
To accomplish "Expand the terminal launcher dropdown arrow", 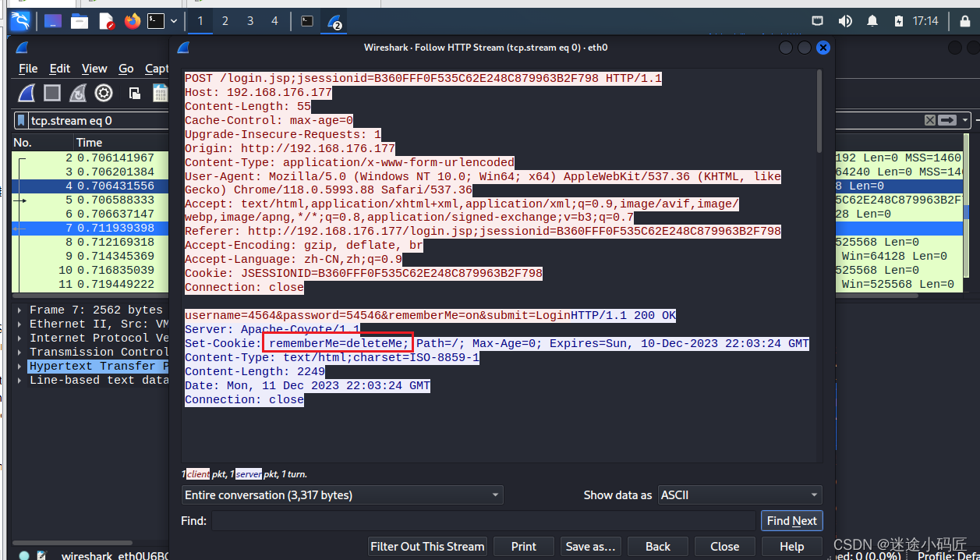I will click(173, 21).
